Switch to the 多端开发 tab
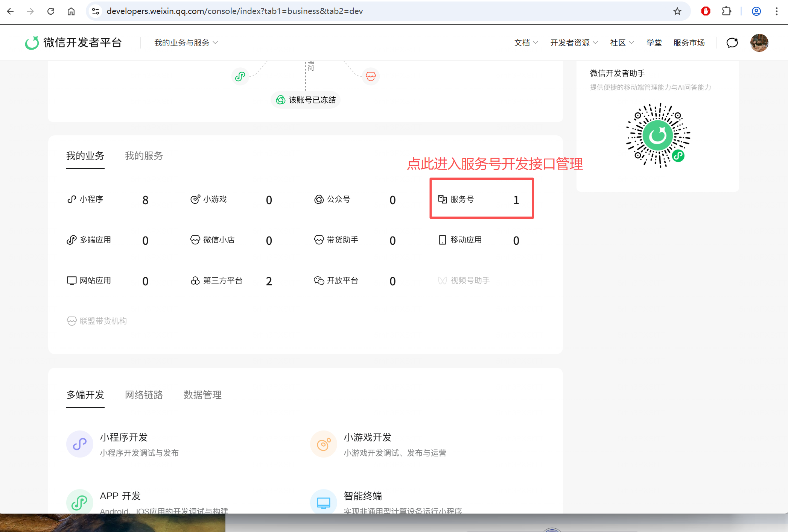The width and height of the screenshot is (788, 532). pos(85,395)
